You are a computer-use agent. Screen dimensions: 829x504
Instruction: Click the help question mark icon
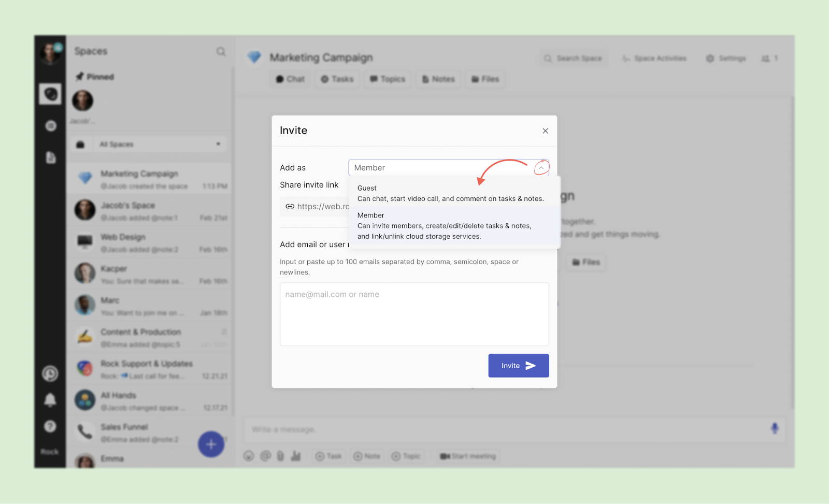pyautogui.click(x=50, y=426)
